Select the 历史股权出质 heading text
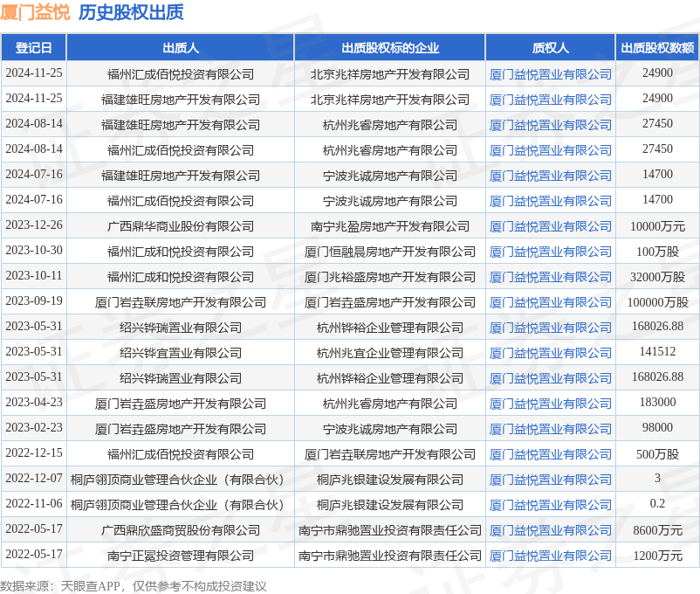This screenshot has width=700, height=594. point(131,12)
